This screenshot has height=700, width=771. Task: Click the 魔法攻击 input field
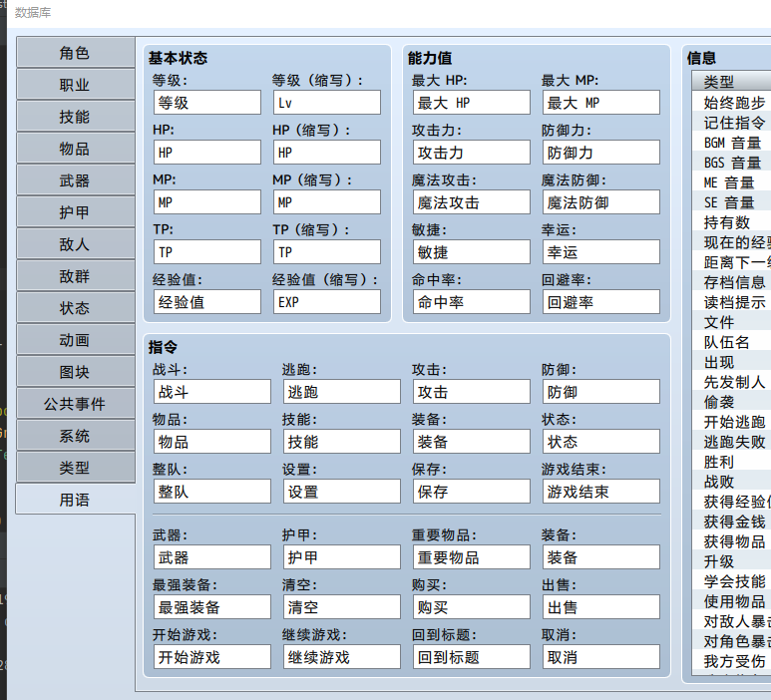[x=472, y=202]
